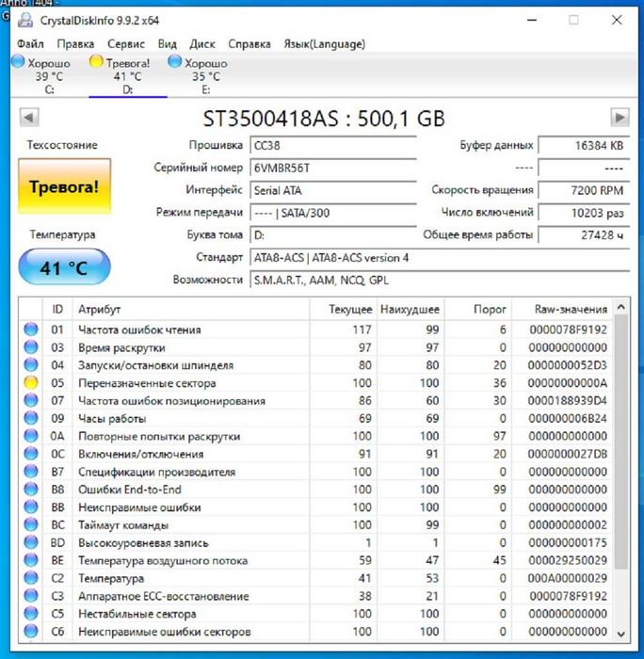Click raw value 0000000000A of reallocated sectors

pyautogui.click(x=568, y=383)
